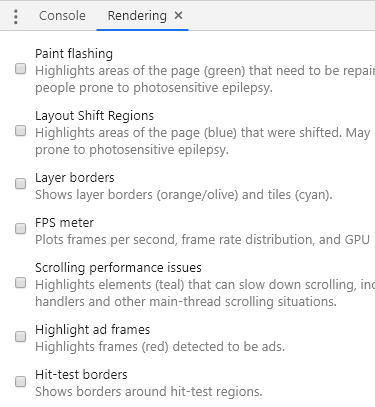375x407 pixels.
Task: Tick the Layout Shift Regions checkbox
Action: [21, 131]
